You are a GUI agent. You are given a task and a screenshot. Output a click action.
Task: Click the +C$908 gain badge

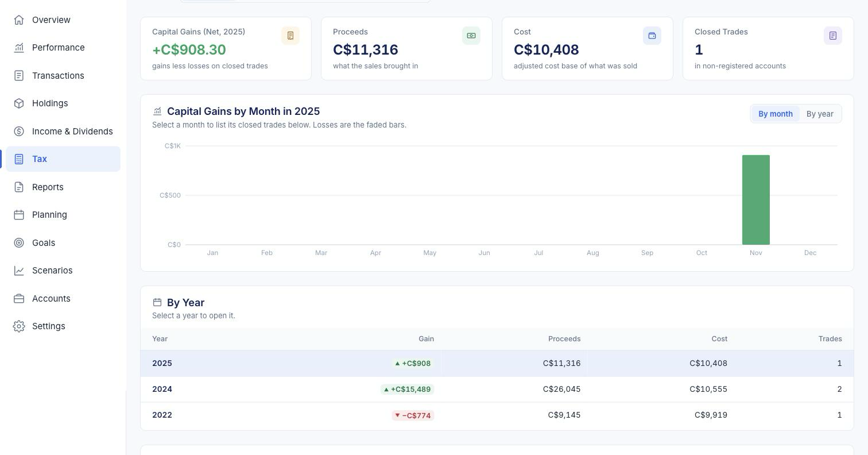(413, 364)
